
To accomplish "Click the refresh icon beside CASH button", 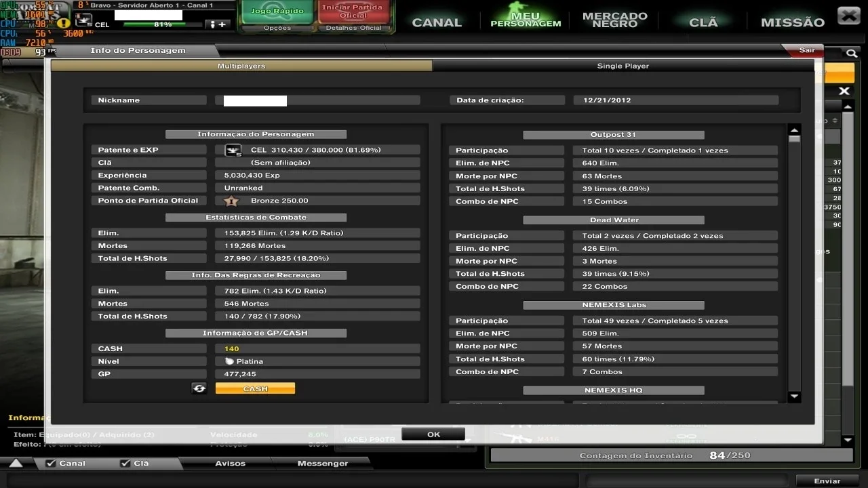I will pos(199,388).
